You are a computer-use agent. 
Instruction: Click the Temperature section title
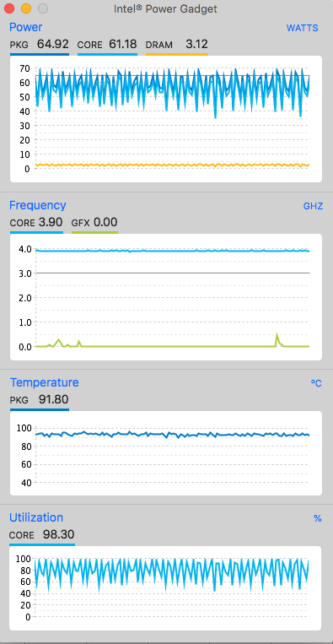45,382
